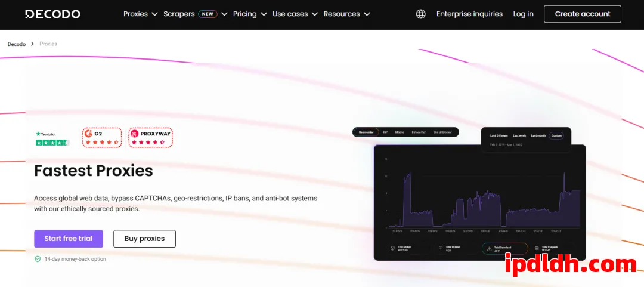Expand the Resources menu chevron

click(x=367, y=14)
